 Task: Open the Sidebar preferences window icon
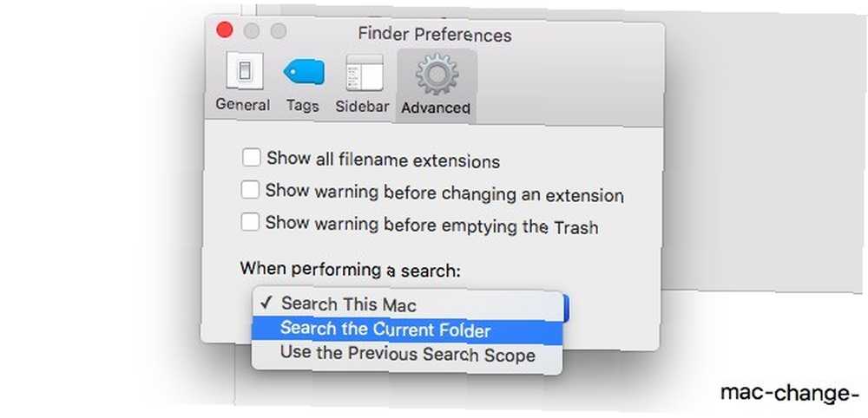pos(365,73)
